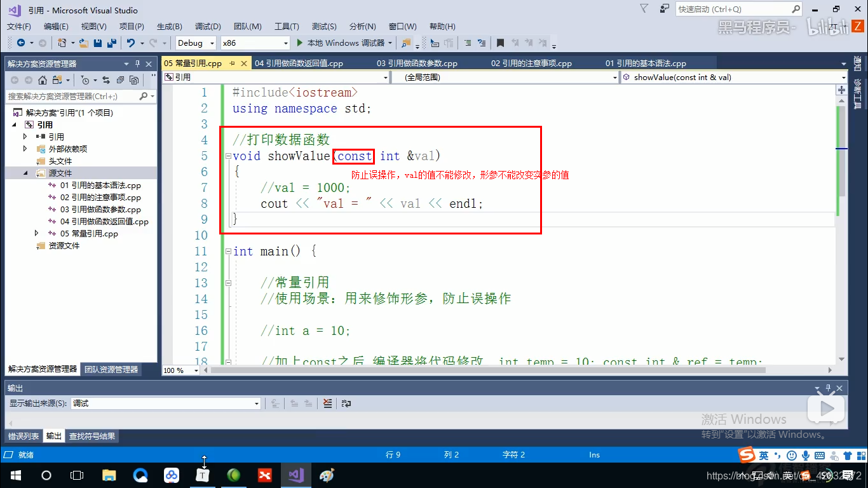Click the Find in Files toolbar icon

coord(406,43)
